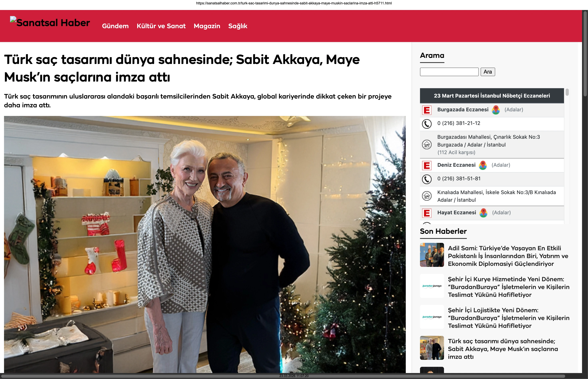Viewport: 588px width, 379px height.
Task: Click the Deniz Eczanesi map pin icon
Action: 483,165
